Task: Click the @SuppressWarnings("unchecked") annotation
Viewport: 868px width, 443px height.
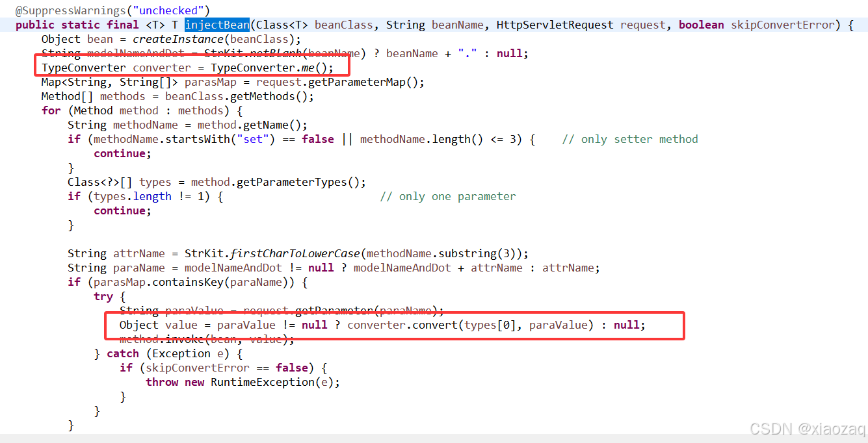Action: click(112, 10)
